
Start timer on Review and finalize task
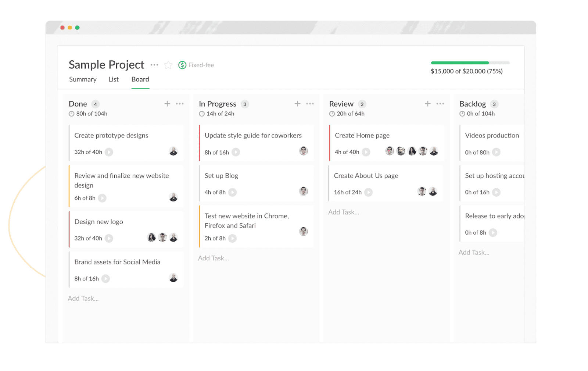click(x=102, y=198)
